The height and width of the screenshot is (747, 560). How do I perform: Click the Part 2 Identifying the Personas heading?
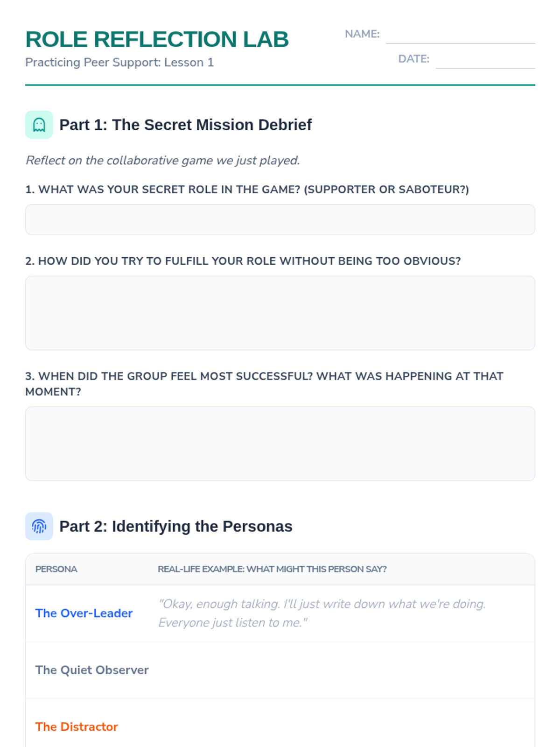tap(175, 526)
